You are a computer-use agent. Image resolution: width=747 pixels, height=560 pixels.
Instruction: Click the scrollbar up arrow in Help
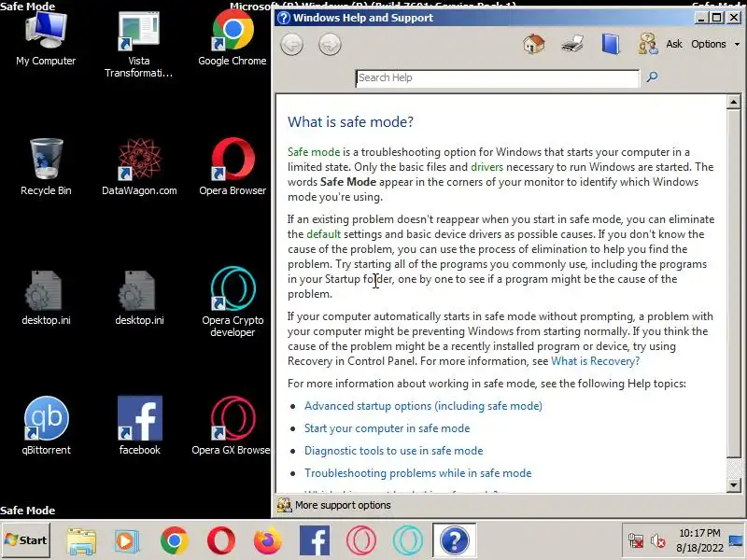pyautogui.click(x=734, y=102)
